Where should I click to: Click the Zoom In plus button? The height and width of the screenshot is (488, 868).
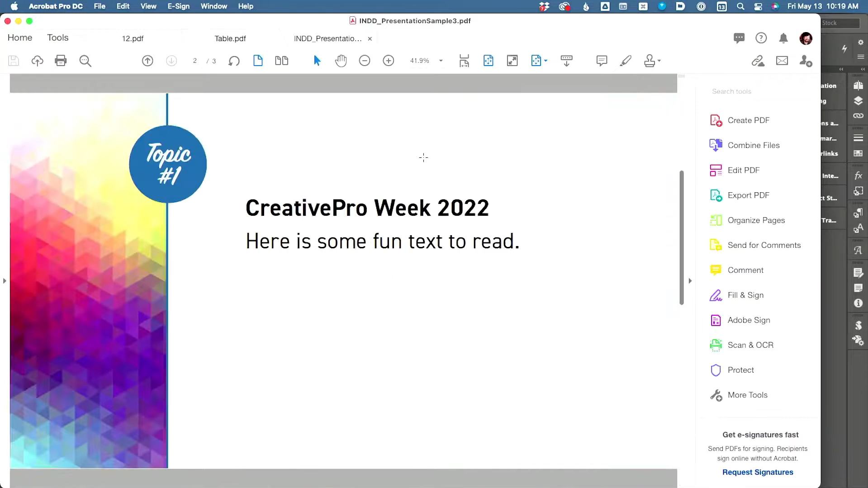click(389, 61)
